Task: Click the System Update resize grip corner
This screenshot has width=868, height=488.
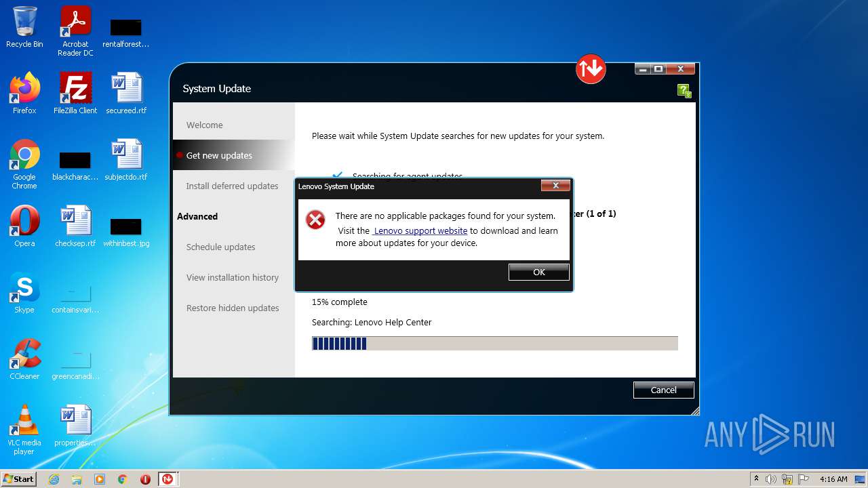Action: pyautogui.click(x=694, y=411)
